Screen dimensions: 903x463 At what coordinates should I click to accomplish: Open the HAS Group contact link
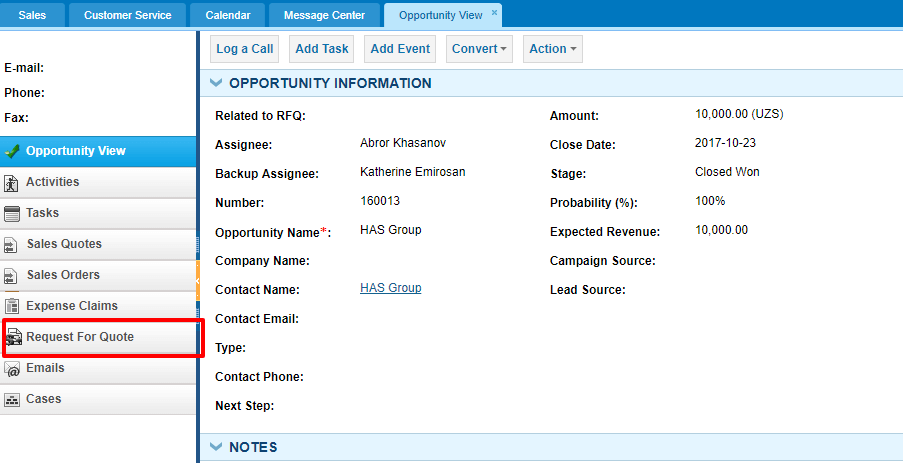coord(390,287)
